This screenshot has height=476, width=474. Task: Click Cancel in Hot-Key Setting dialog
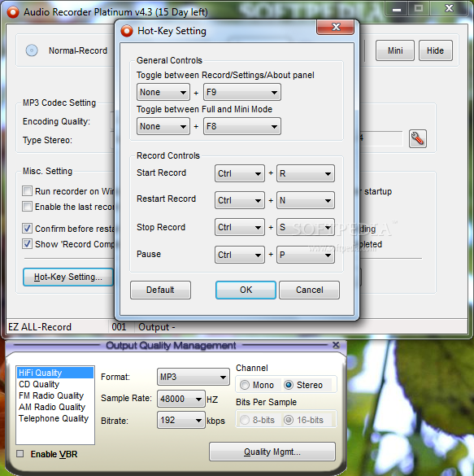[309, 290]
